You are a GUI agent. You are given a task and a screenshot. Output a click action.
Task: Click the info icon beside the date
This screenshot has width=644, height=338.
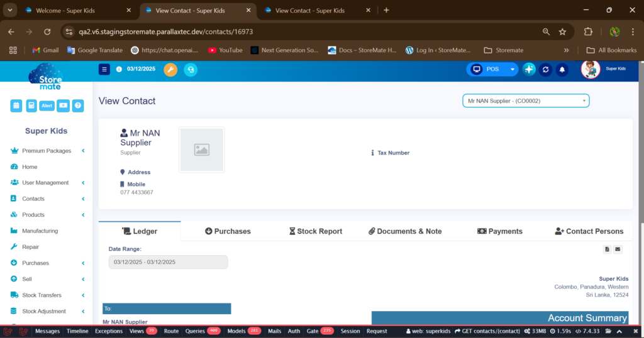pyautogui.click(x=119, y=69)
